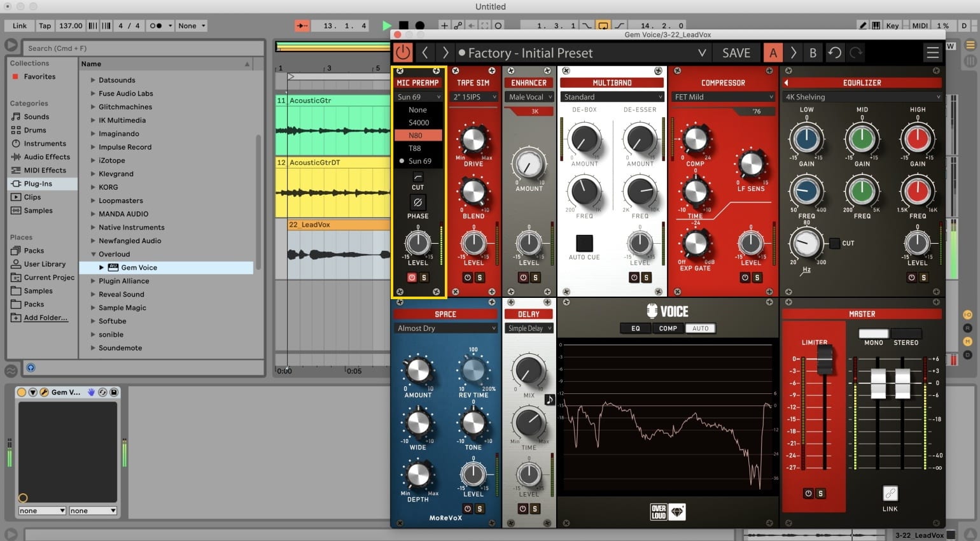
Task: Click the Mic Preamp low cut icon
Action: coord(417,176)
